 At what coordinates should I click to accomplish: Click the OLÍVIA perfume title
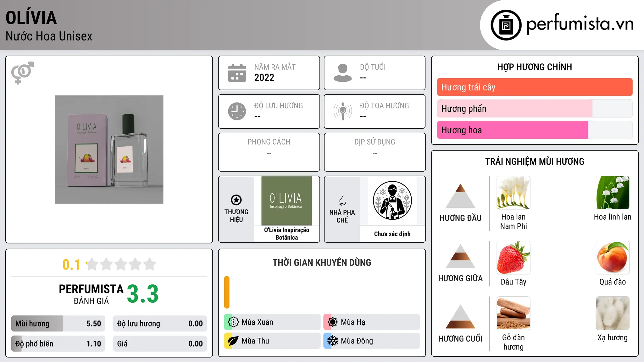tap(31, 18)
